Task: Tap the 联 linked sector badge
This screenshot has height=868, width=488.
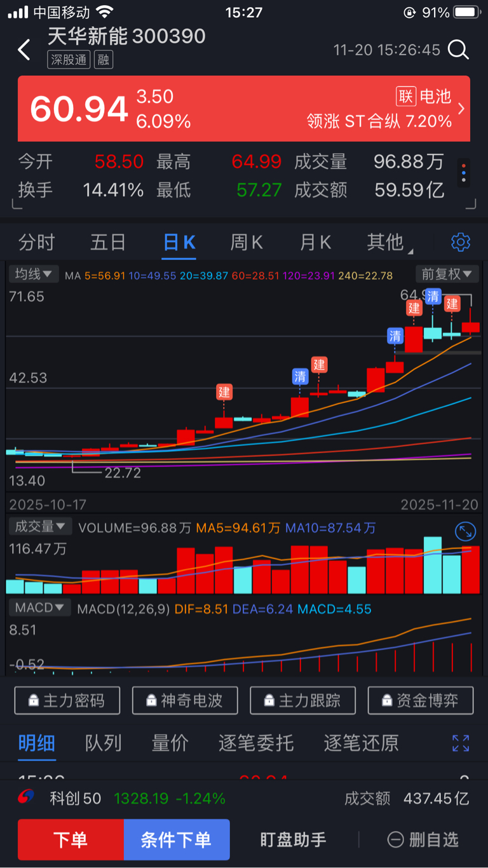Action: point(405,97)
